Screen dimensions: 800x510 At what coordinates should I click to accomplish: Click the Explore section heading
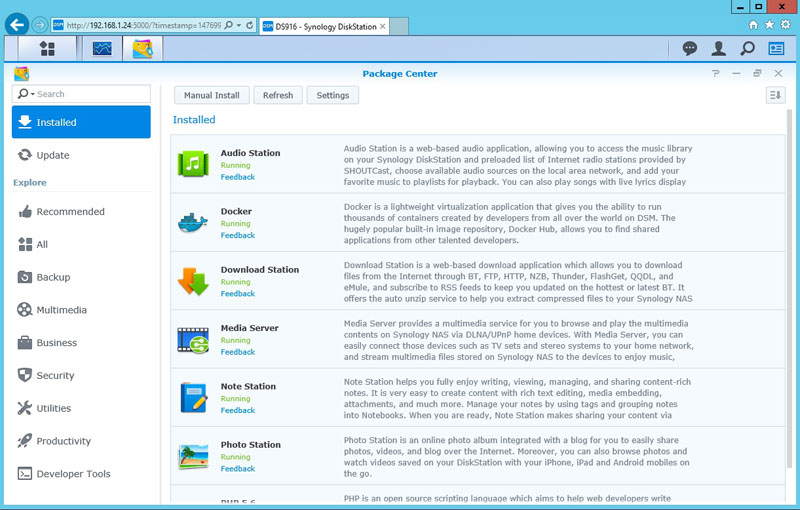tap(30, 183)
